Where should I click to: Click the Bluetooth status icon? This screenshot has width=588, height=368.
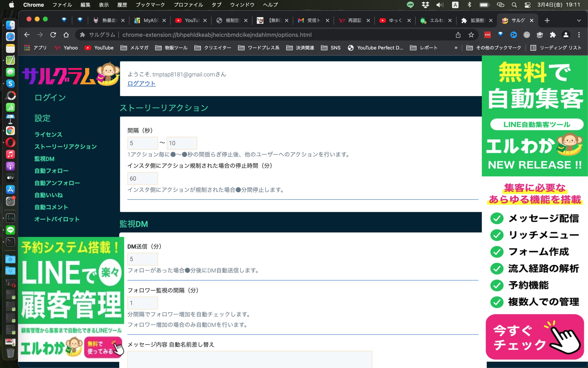[469, 5]
